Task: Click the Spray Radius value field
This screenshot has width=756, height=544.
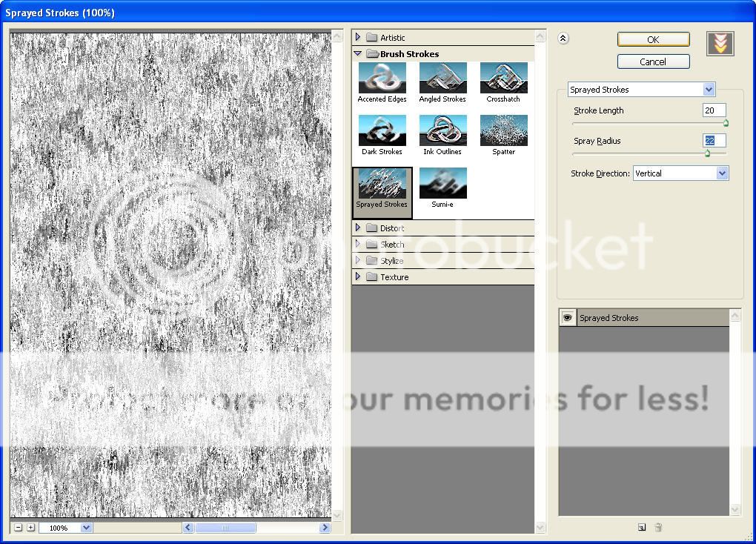Action: click(714, 141)
